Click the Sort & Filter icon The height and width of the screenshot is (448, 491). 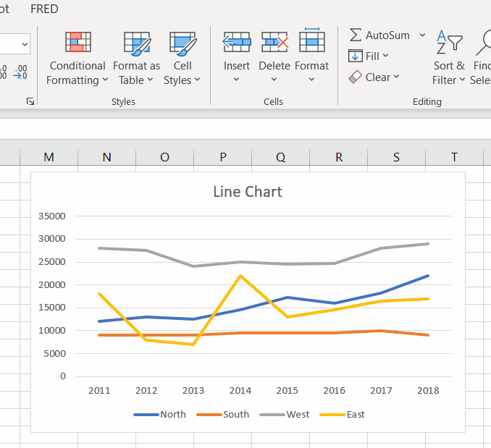click(x=449, y=42)
